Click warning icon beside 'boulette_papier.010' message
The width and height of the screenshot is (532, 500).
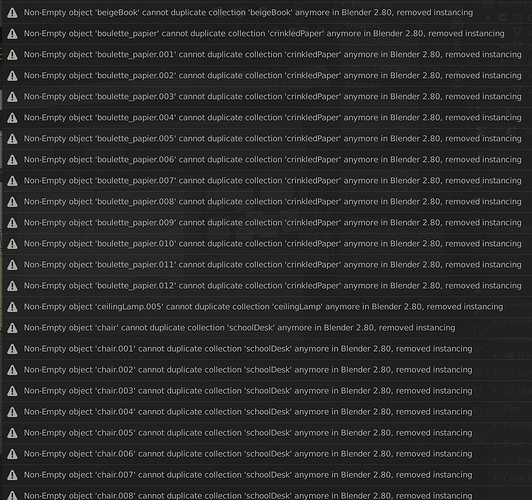click(12, 244)
